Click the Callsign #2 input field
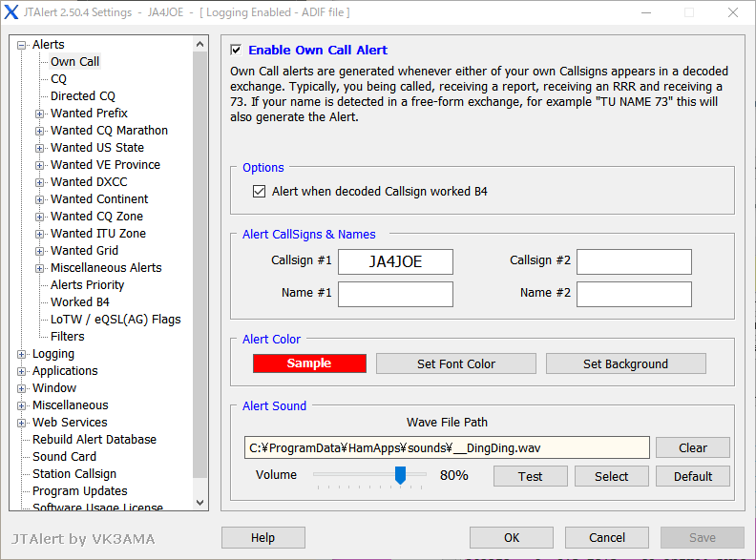This screenshot has height=560, width=756. point(634,261)
